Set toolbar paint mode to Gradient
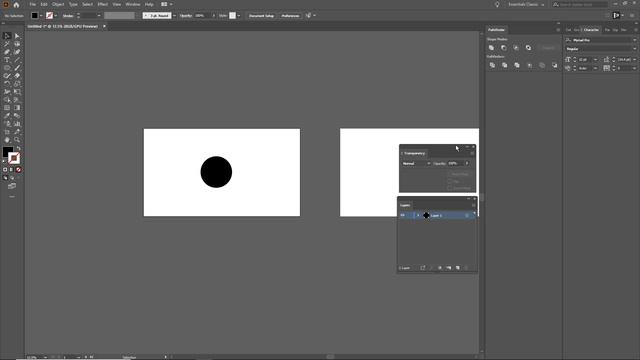 pyautogui.click(x=11, y=170)
